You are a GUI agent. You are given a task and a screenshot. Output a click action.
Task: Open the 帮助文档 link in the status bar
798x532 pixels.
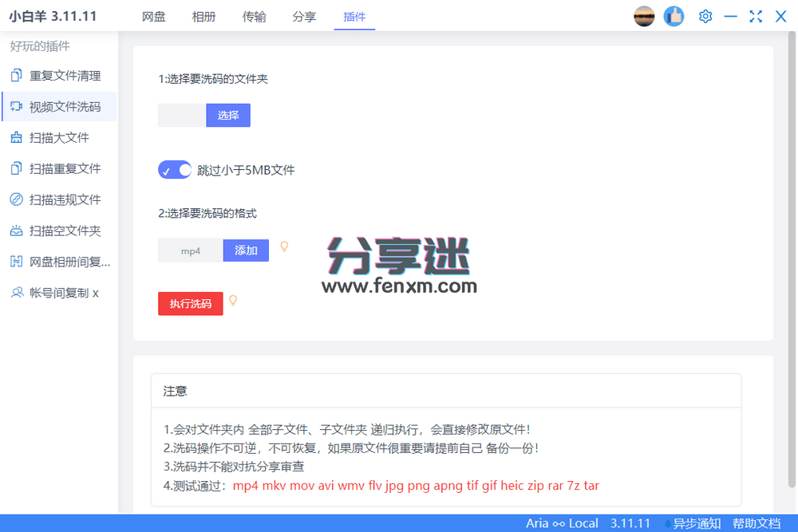pos(757,523)
